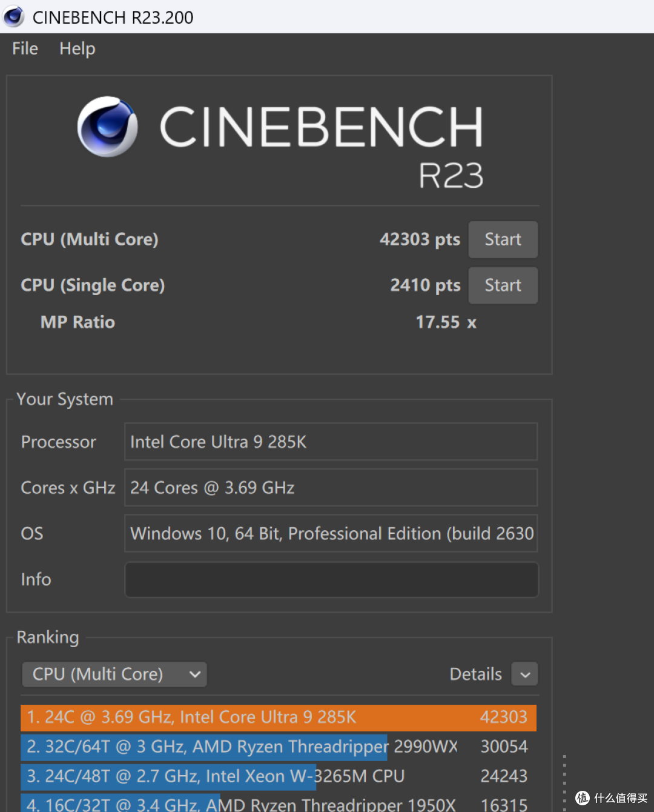
Task: Click the Your System heading
Action: (x=65, y=399)
